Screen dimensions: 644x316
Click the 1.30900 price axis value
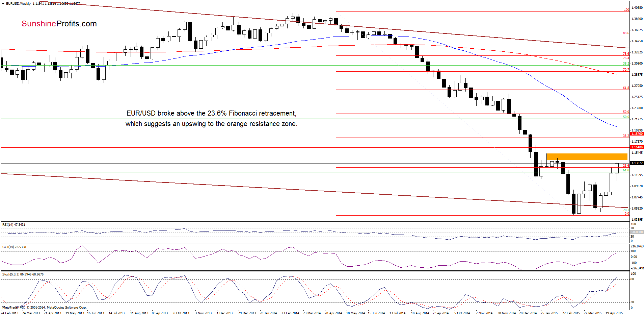point(637,64)
